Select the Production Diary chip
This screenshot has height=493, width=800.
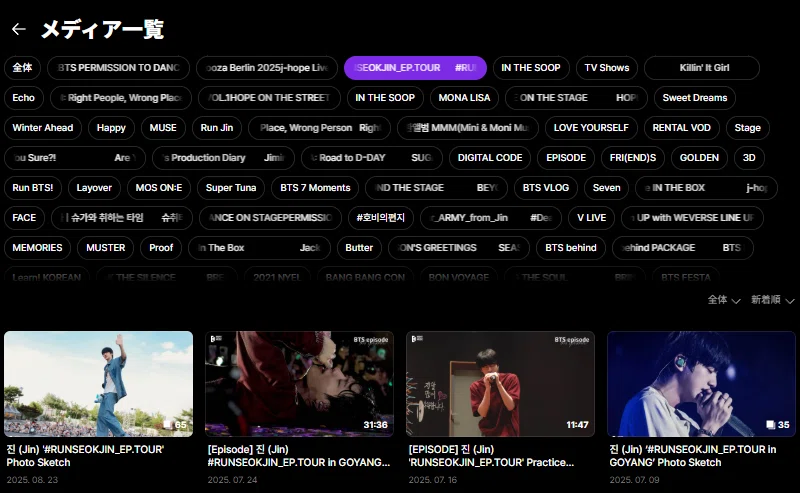pyautogui.click(x=223, y=158)
